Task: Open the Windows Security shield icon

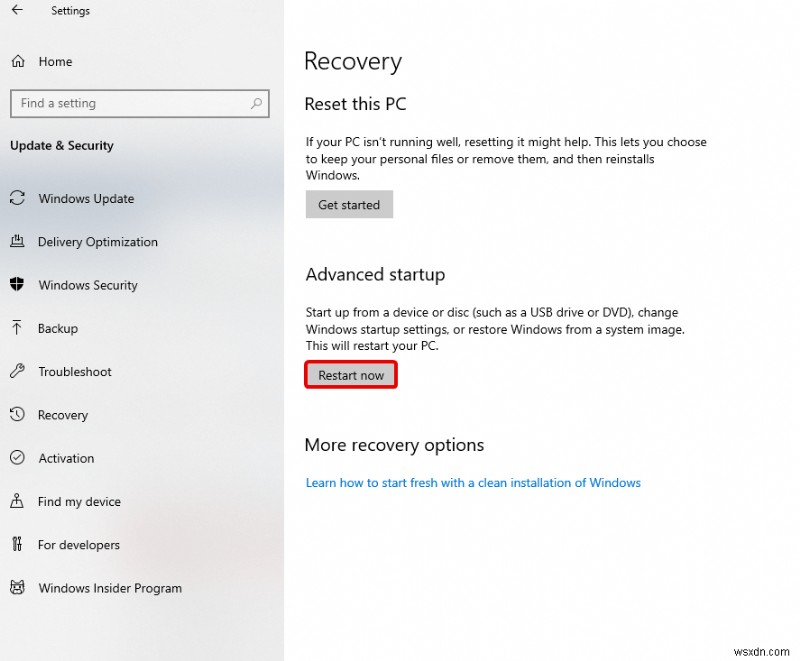Action: pyautogui.click(x=17, y=285)
